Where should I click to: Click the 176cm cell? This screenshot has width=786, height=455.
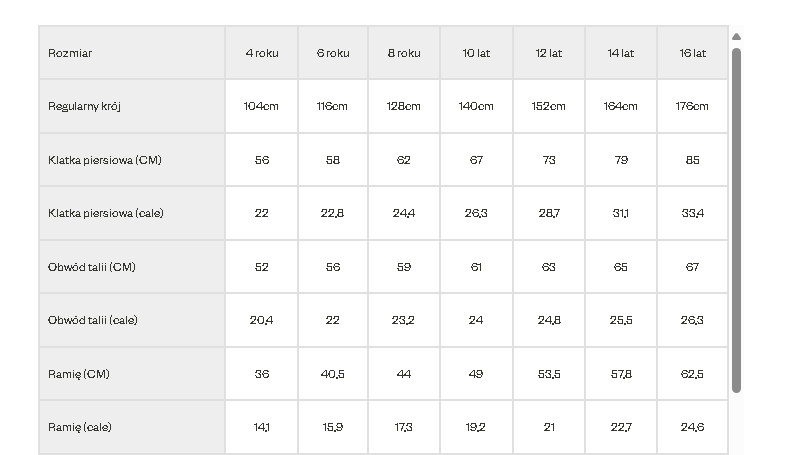pos(693,106)
